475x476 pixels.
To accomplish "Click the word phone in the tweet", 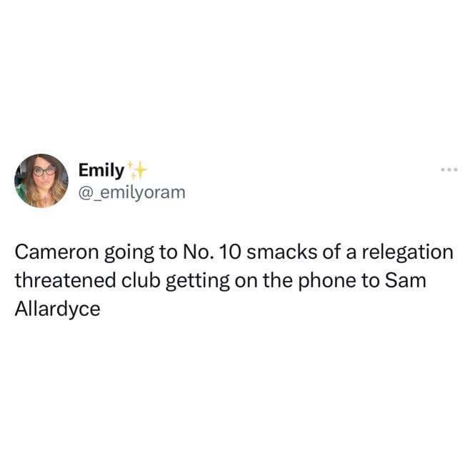I will pyautogui.click(x=327, y=281).
